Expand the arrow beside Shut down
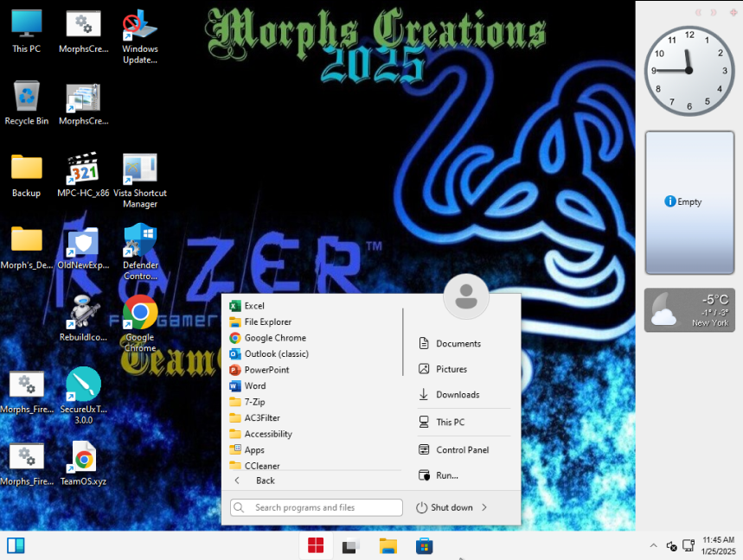The image size is (743, 560). pos(484,507)
